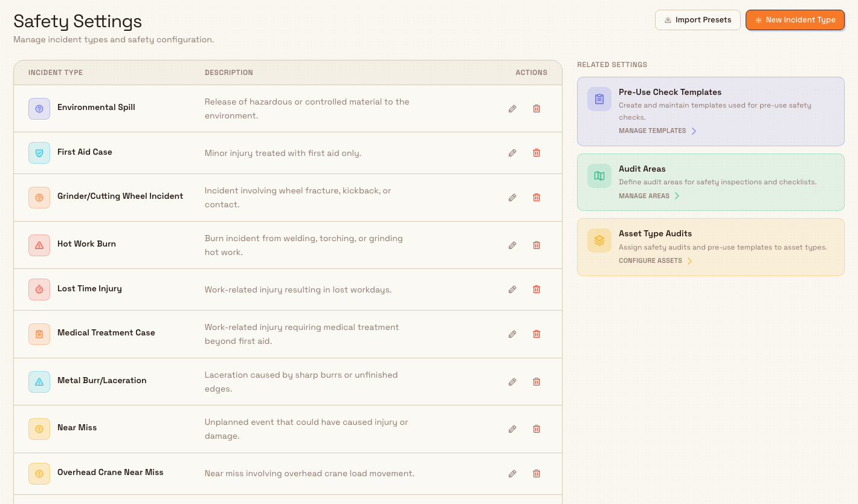This screenshot has height=504, width=858.
Task: Open the Import Presets dialog
Action: 698,20
